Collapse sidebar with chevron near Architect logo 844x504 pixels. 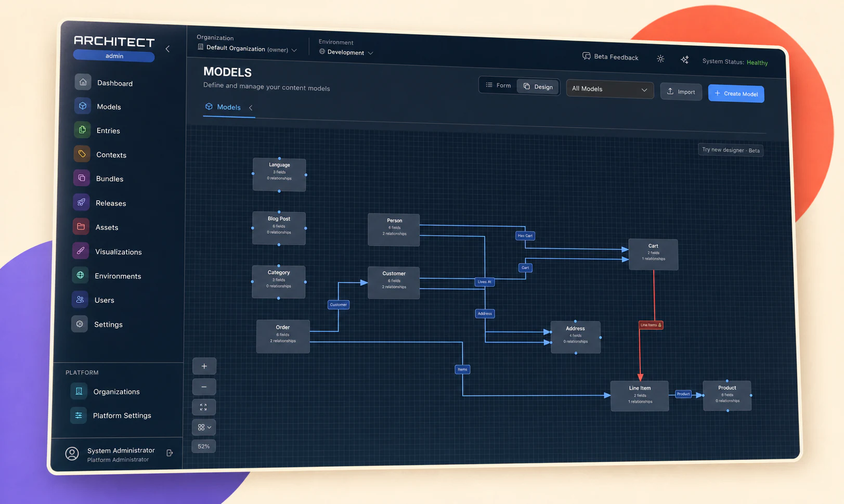point(167,49)
